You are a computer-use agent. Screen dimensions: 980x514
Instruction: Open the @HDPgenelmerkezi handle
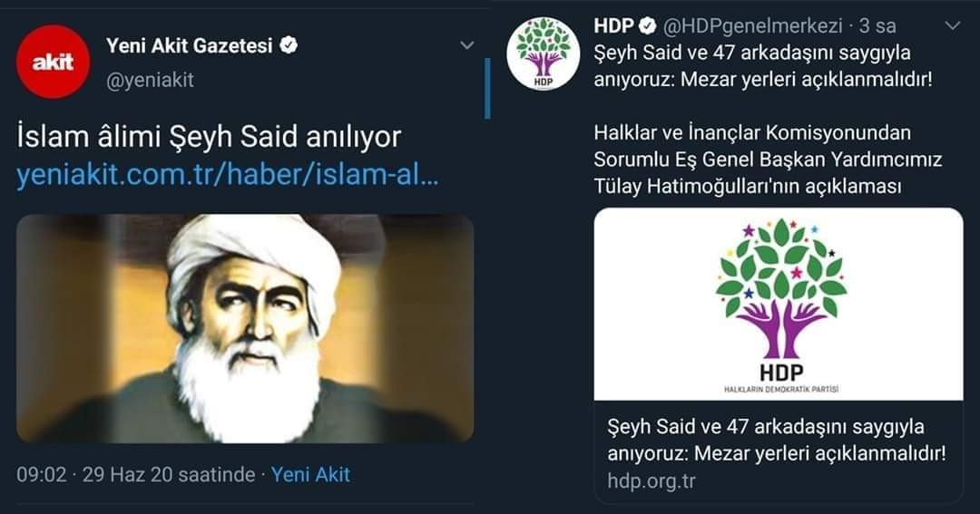coord(752,25)
